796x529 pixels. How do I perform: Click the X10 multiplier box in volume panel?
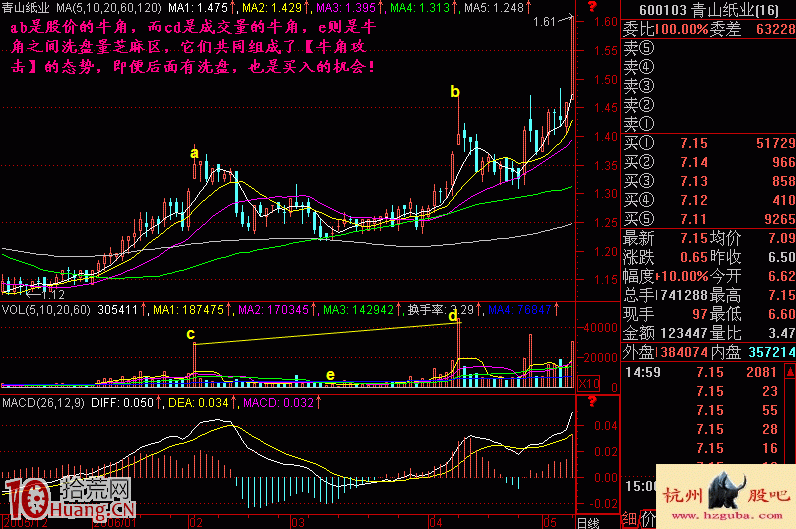[592, 383]
